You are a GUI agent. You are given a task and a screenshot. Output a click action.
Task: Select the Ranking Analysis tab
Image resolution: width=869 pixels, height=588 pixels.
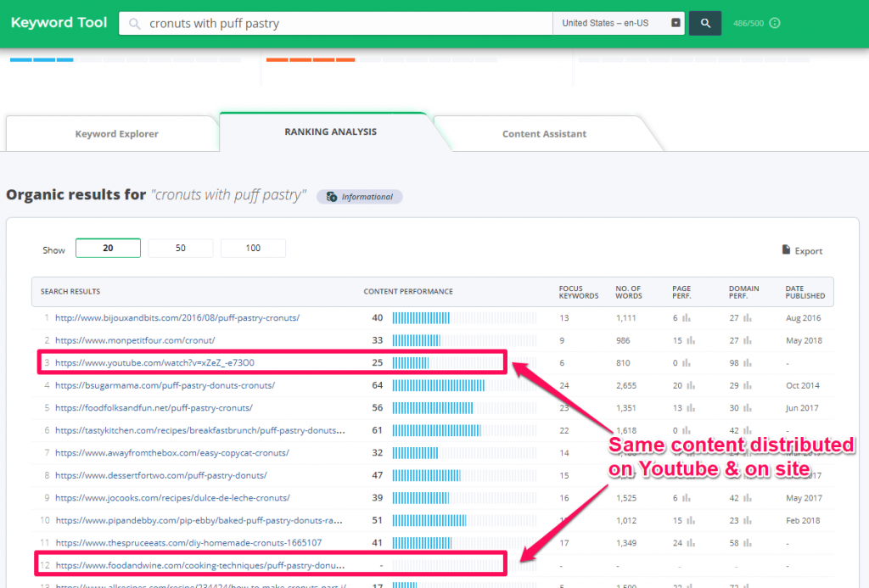[330, 132]
